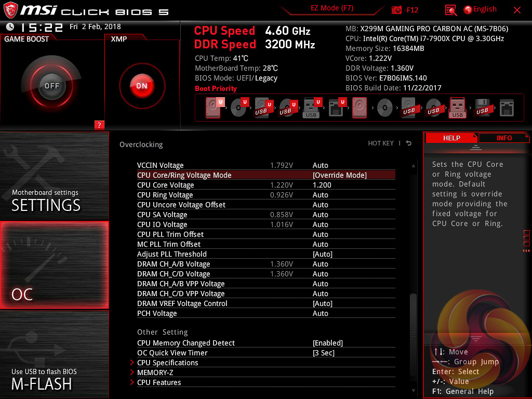
Task: Click the settings list scrollbar thumb
Action: pos(413,335)
